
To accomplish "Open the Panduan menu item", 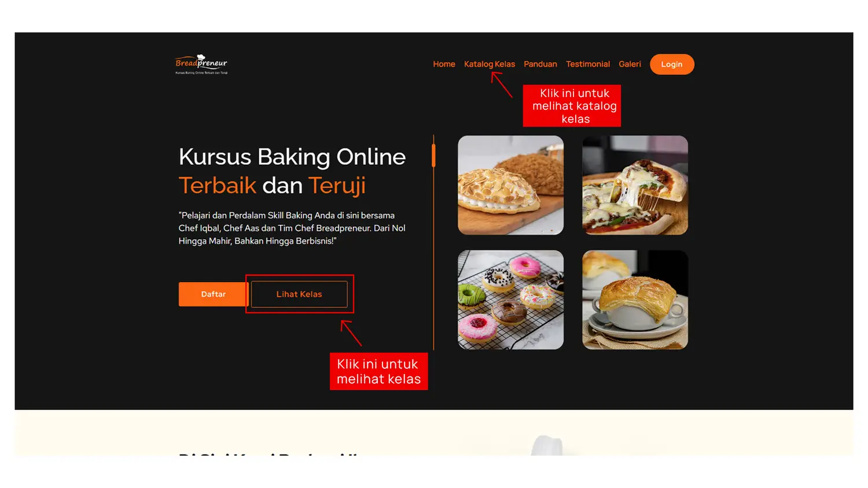I will tap(540, 64).
